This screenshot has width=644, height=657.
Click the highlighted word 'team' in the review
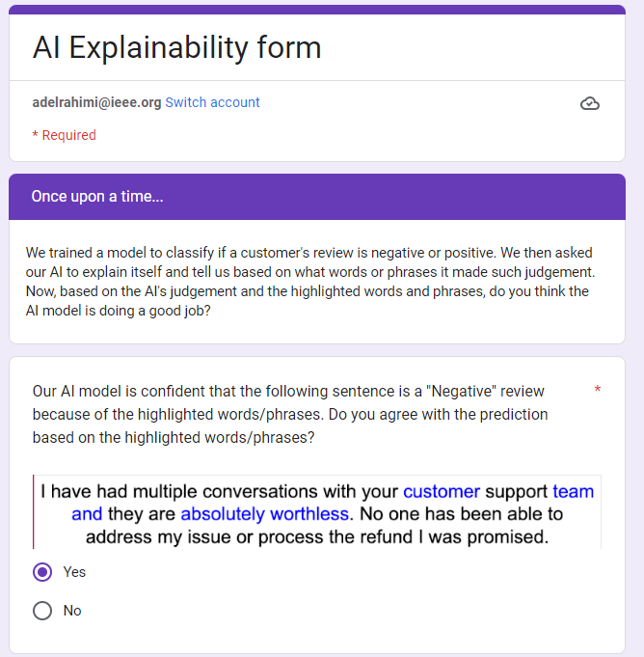point(573,491)
